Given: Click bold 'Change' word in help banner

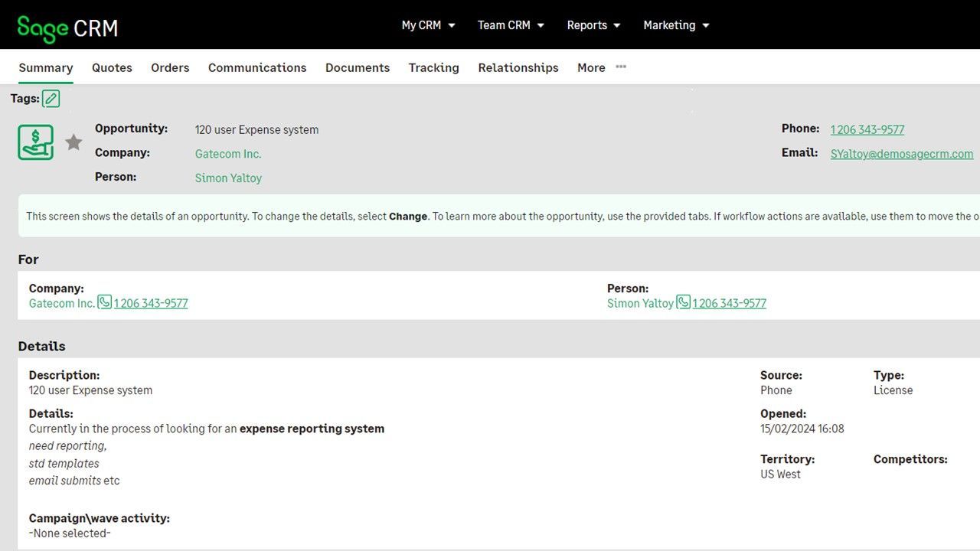Looking at the screenshot, I should (x=408, y=217).
